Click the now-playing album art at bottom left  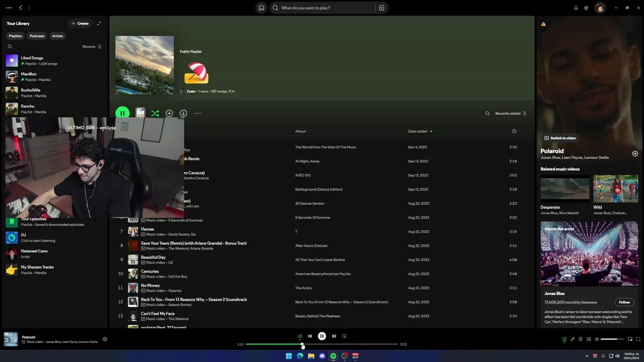coord(11,339)
